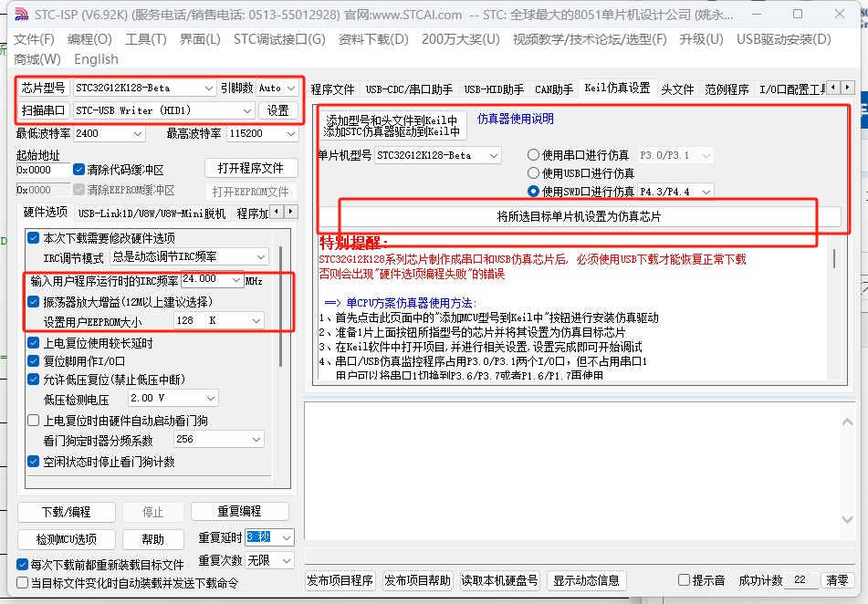Click 将所选目标单片机设置为仿真芯片 button
Viewport: 868px width, 604px height.
(579, 216)
